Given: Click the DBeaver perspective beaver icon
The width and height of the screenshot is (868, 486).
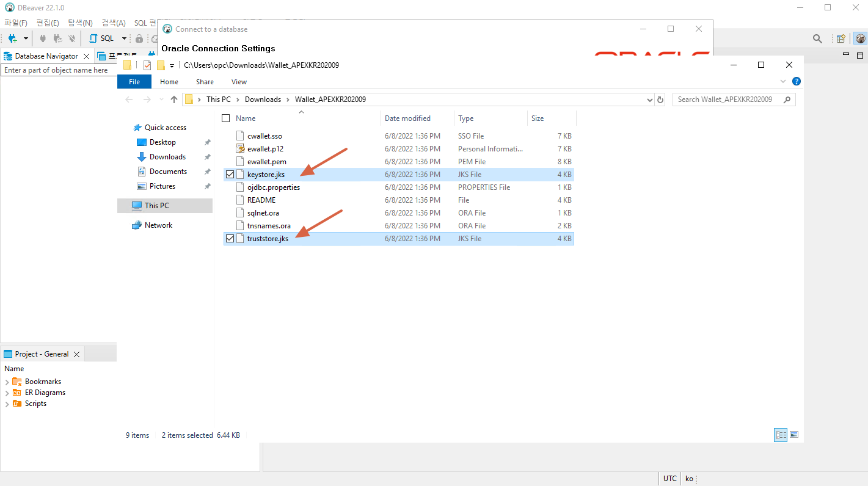Looking at the screenshot, I should pos(860,38).
